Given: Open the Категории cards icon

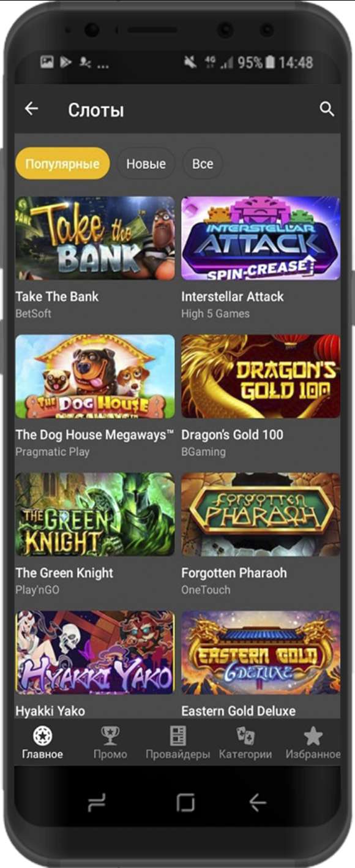Looking at the screenshot, I should [x=245, y=736].
